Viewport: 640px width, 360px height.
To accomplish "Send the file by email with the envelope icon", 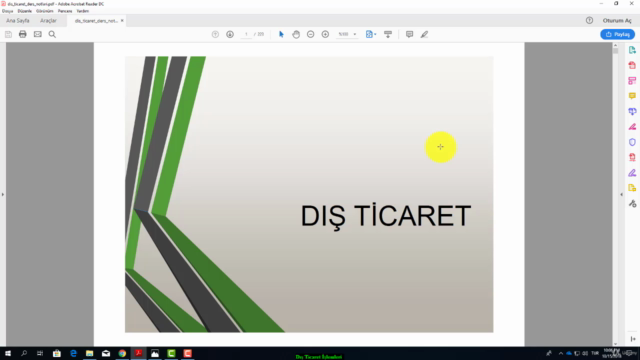I will click(38, 34).
